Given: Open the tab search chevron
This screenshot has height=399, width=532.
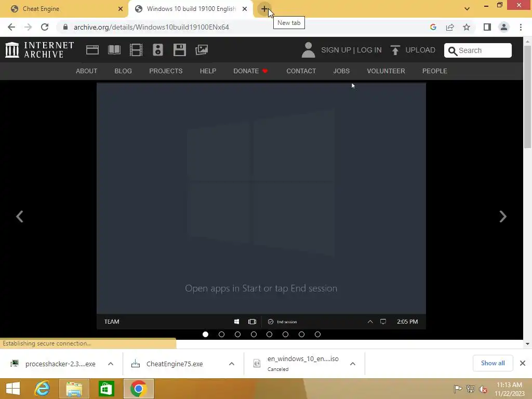Looking at the screenshot, I should (467, 9).
